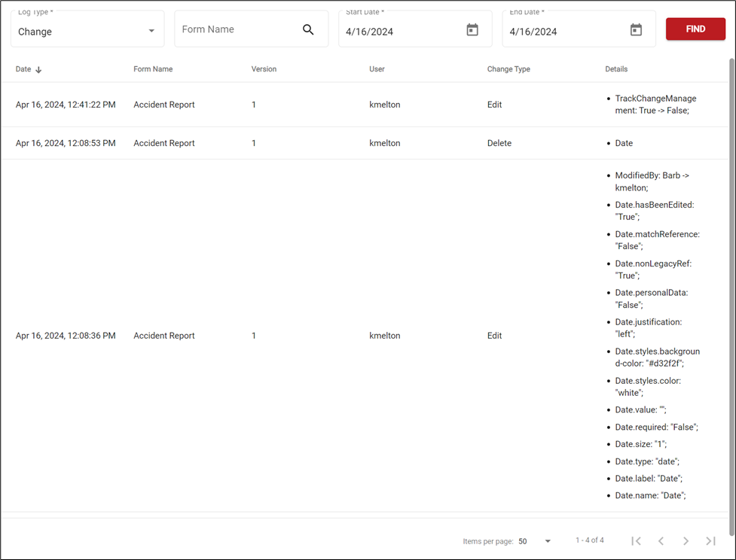Image resolution: width=736 pixels, height=560 pixels.
Task: Click the Date column header
Action: tap(23, 69)
